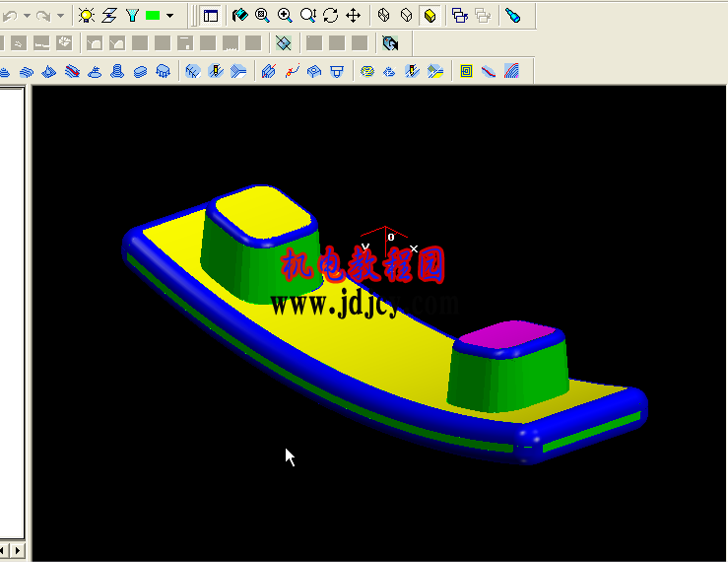Open the dropdown arrow beside green swatch
Image resolution: width=728 pixels, height=562 pixels.
[x=169, y=15]
